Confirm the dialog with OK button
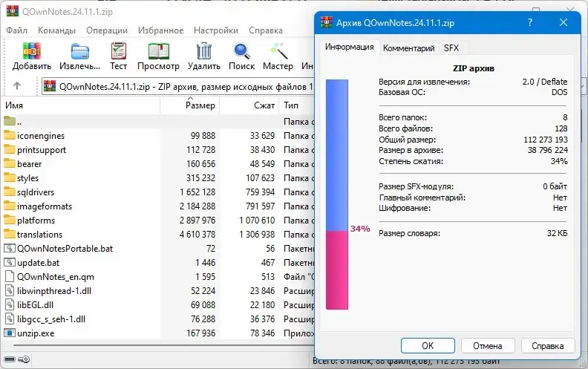The width and height of the screenshot is (588, 369). pos(428,345)
